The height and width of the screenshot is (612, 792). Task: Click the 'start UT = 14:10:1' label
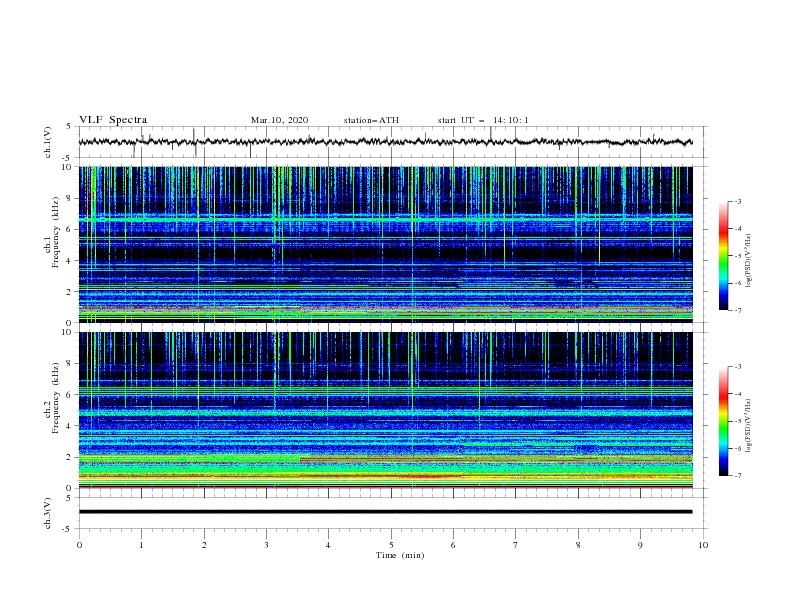pyautogui.click(x=483, y=120)
